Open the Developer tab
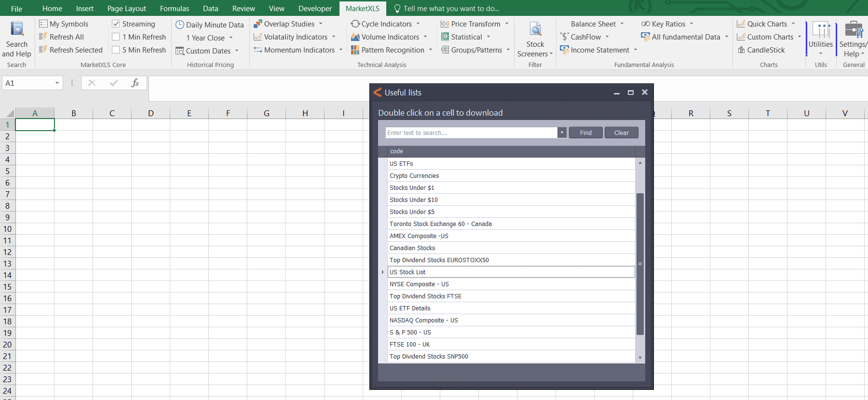The image size is (868, 400). [x=315, y=8]
